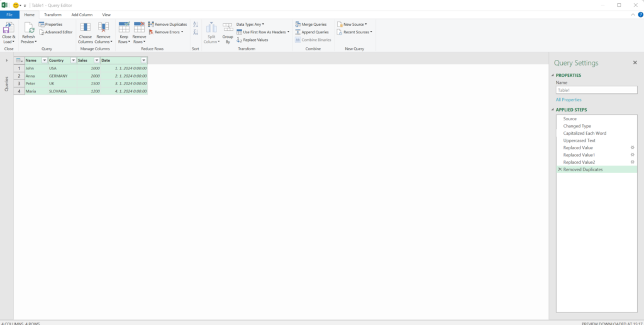
Task: Click the Country column header
Action: point(59,60)
